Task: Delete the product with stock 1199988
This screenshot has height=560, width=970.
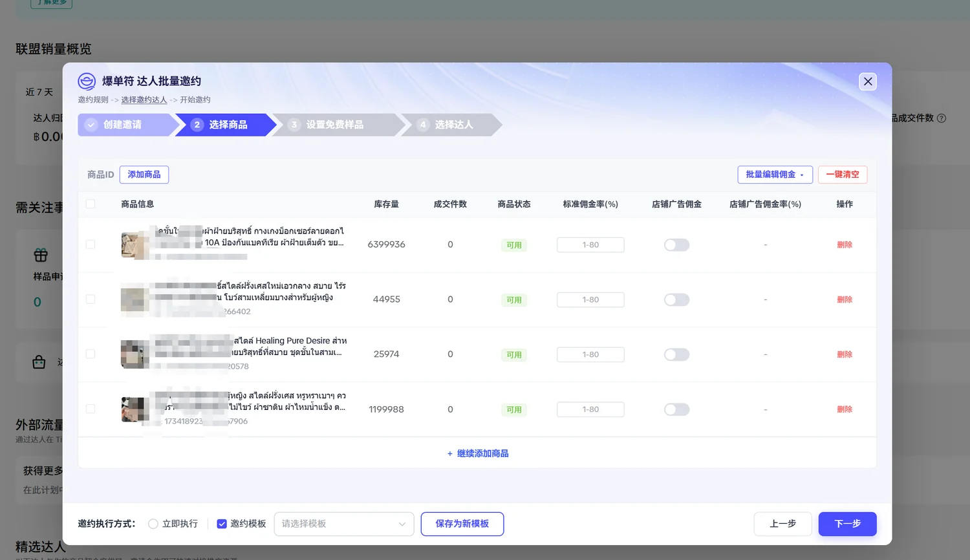Action: click(x=845, y=410)
